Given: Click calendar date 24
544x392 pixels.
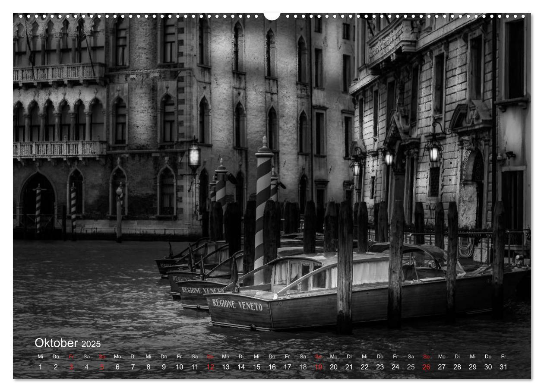Looking at the screenshot, I should 395,367.
